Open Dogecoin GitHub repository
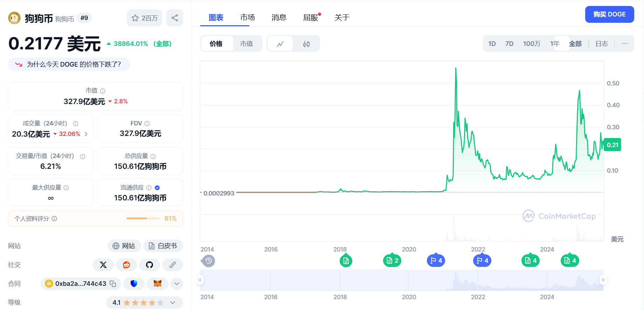Image resolution: width=644 pixels, height=310 pixels. point(150,265)
